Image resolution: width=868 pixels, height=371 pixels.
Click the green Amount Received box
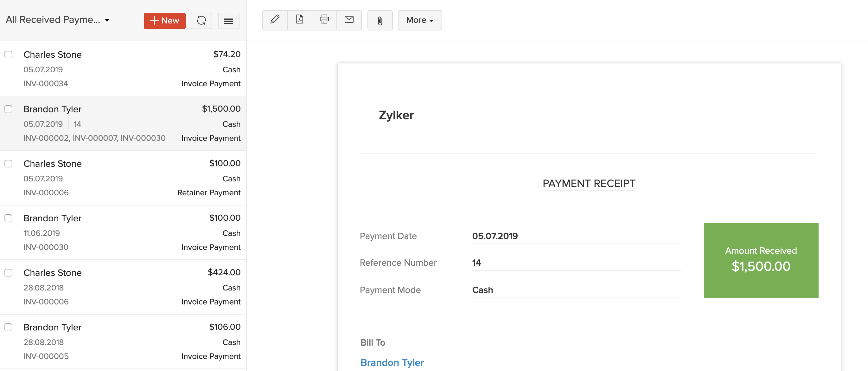click(761, 260)
